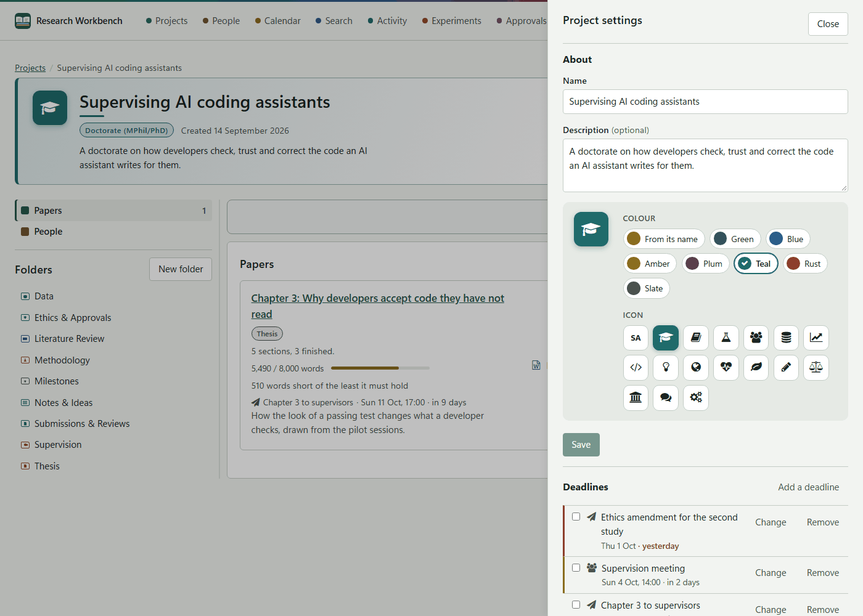Open People in the top navigation
This screenshot has height=616, width=863.
tap(221, 21)
